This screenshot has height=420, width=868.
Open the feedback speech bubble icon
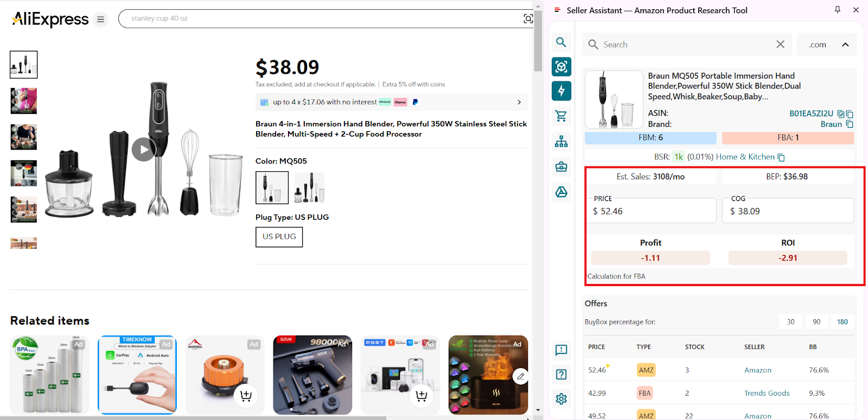pyautogui.click(x=561, y=350)
